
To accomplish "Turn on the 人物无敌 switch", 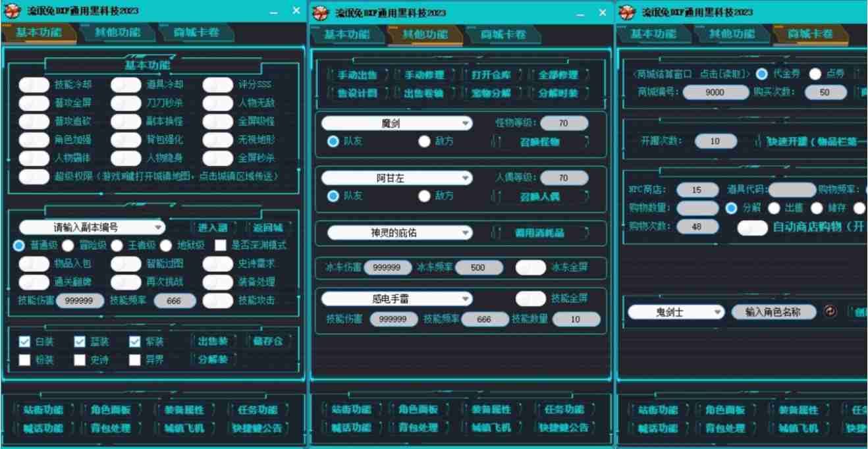I will pos(217,103).
